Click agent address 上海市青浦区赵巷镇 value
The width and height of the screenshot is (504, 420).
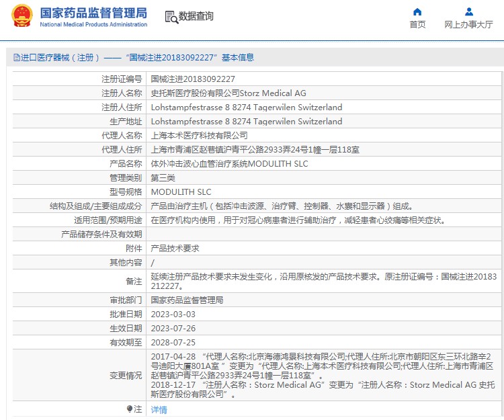tap(255, 150)
